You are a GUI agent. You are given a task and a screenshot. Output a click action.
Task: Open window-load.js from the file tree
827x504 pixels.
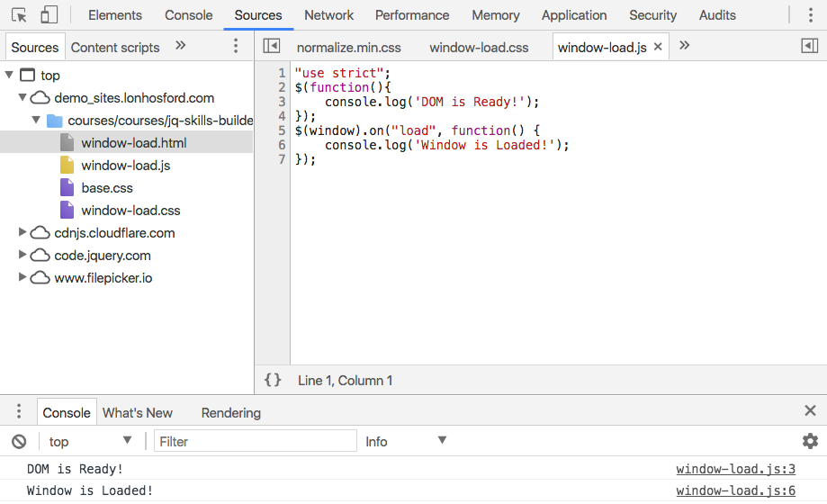[125, 166]
